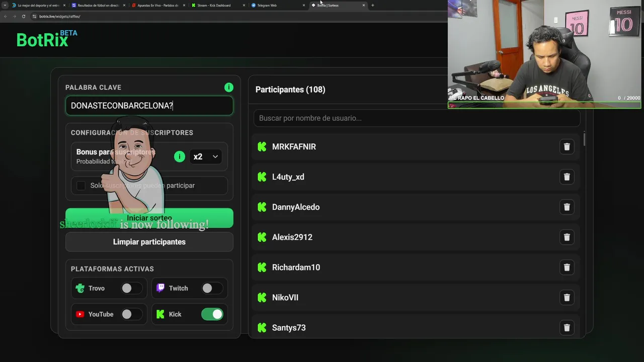Click the BotRix Beta logo
This screenshot has height=362, width=644.
point(47,39)
